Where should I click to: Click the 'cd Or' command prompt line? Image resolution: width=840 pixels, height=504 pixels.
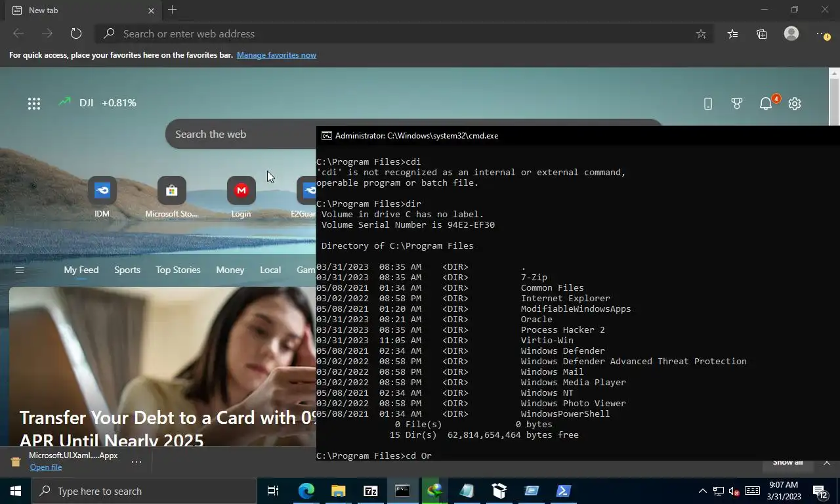374,456
